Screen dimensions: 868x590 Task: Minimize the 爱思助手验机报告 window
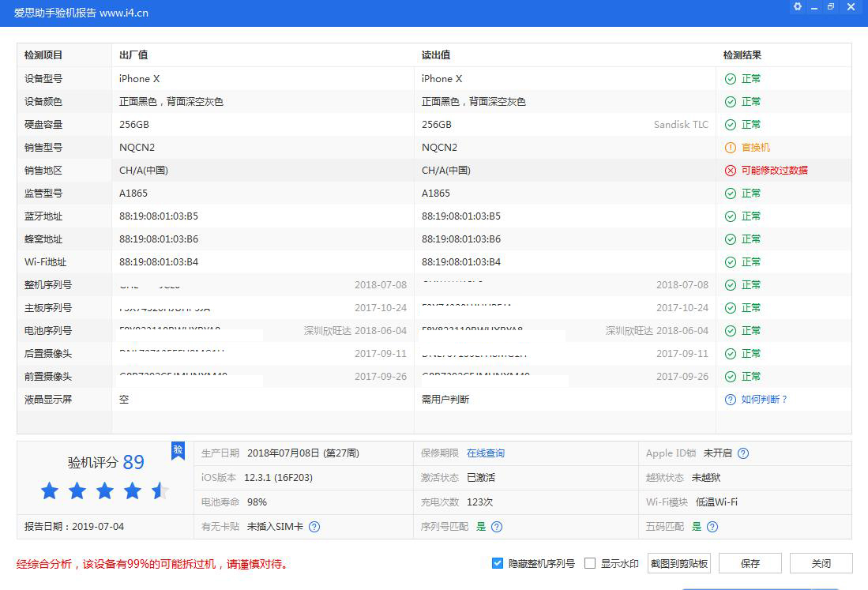coord(814,7)
